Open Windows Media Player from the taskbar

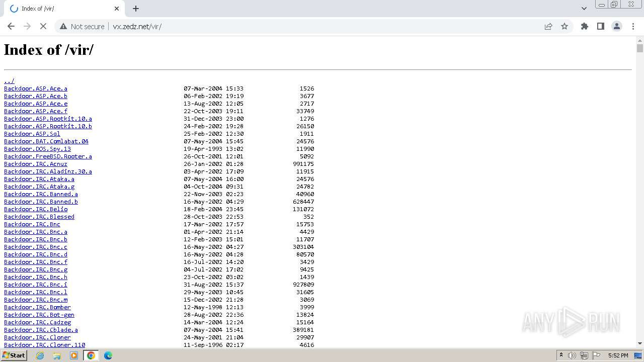click(x=74, y=355)
